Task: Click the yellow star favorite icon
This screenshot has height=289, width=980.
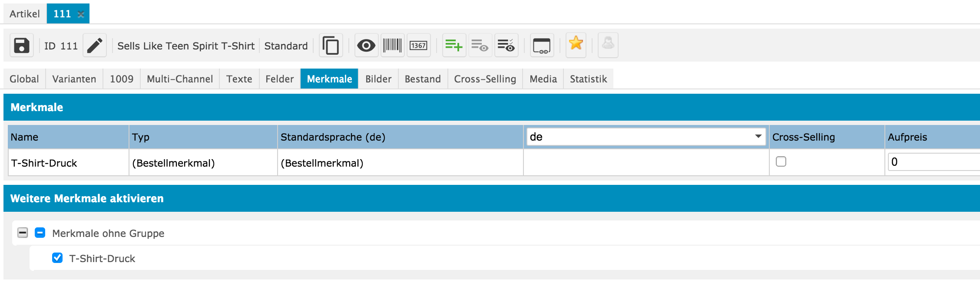Action: point(576,44)
